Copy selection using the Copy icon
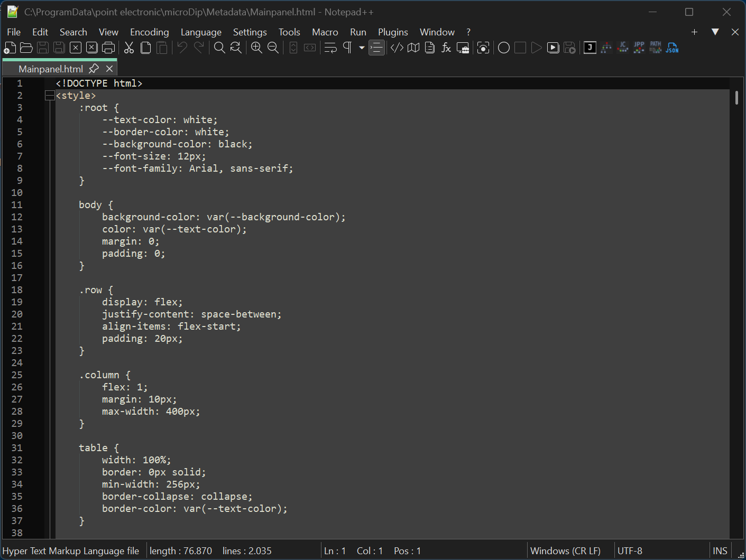Viewport: 746px width, 560px height. point(145,48)
